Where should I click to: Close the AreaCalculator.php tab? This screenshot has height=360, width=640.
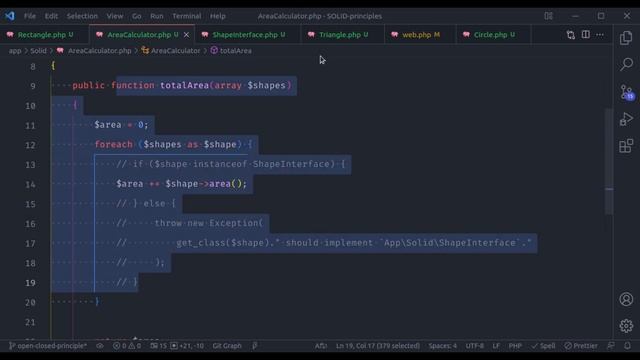187,35
